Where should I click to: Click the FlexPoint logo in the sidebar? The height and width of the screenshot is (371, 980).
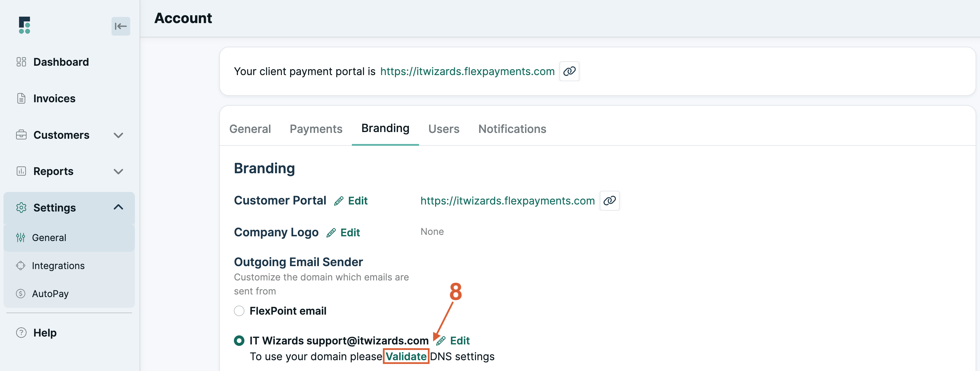coord(24,25)
